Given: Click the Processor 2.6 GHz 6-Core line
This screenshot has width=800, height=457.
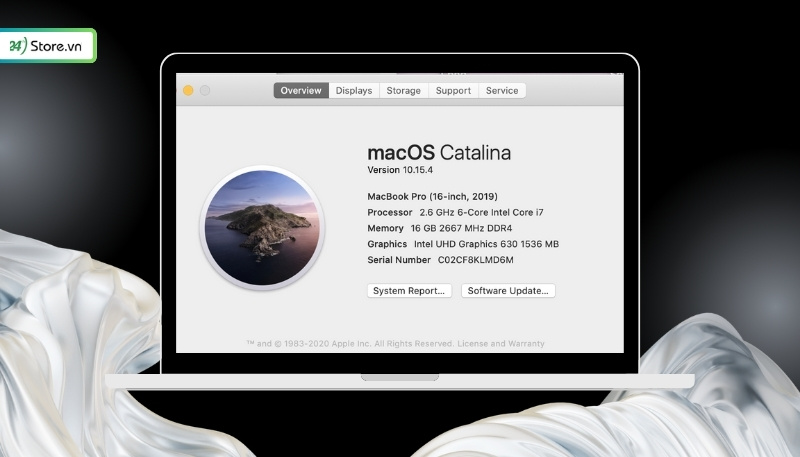Looking at the screenshot, I should pyautogui.click(x=455, y=212).
